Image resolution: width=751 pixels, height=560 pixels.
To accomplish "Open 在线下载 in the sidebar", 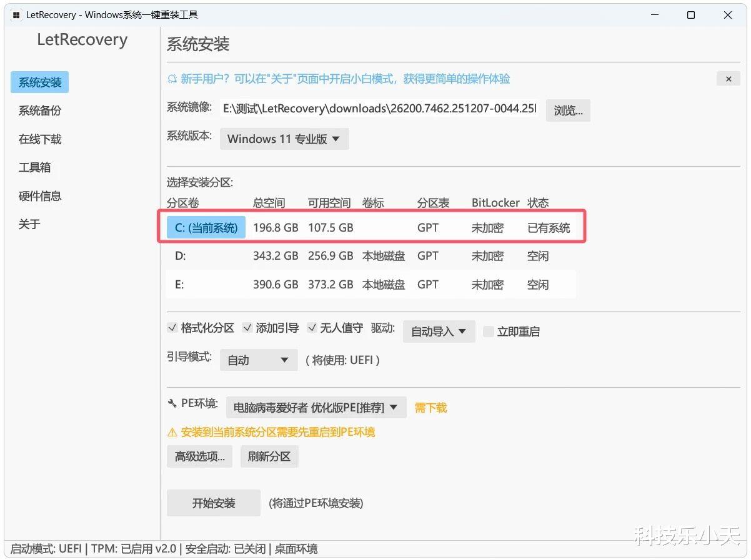I will coord(40,139).
